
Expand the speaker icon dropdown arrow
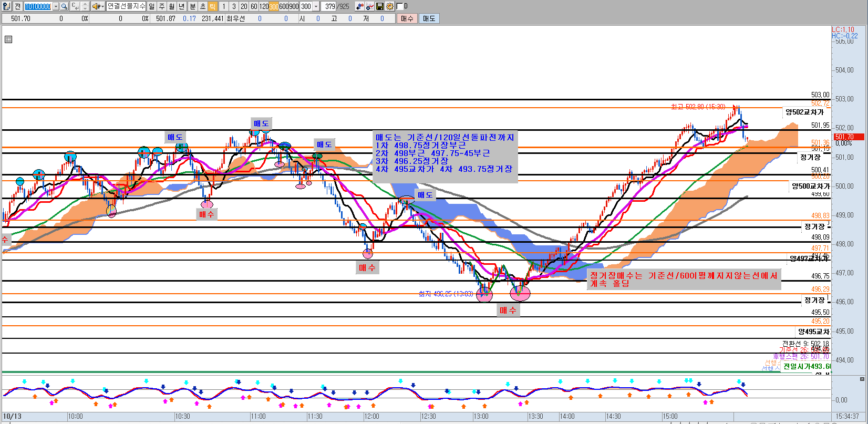click(x=102, y=6)
